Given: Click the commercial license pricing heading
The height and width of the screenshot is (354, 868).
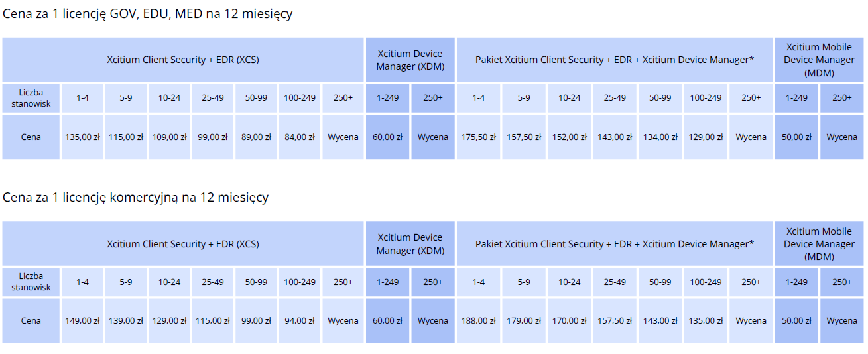Looking at the screenshot, I should (x=136, y=198).
